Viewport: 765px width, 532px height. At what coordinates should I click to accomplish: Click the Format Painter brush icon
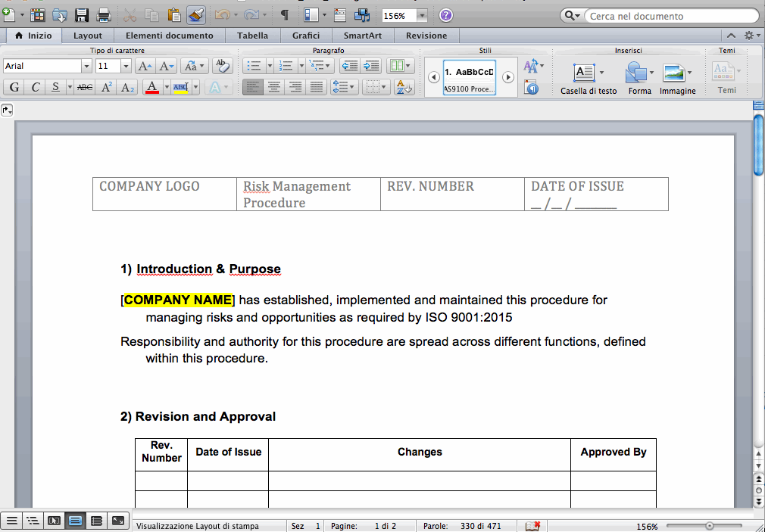click(196, 15)
